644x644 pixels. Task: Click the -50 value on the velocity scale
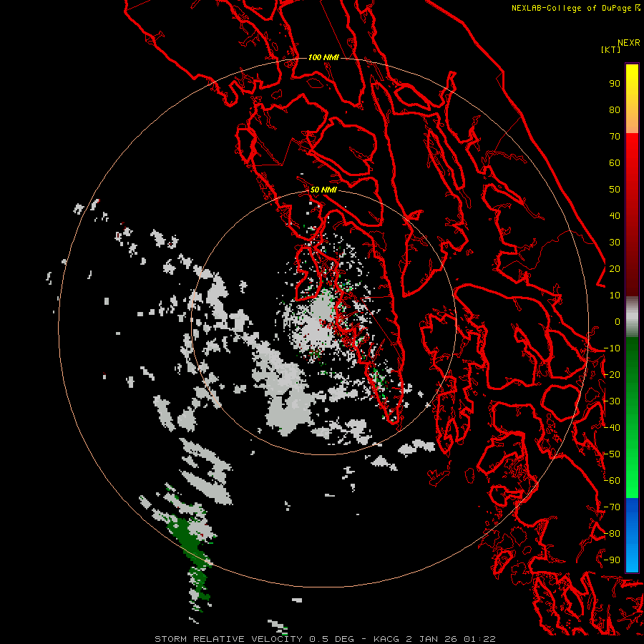point(612,454)
